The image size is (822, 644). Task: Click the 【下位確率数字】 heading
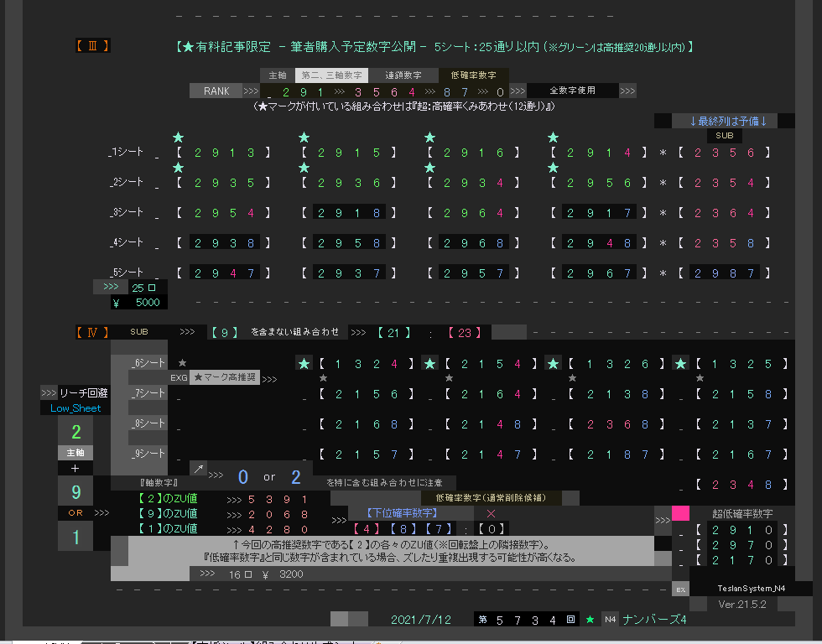point(402,513)
